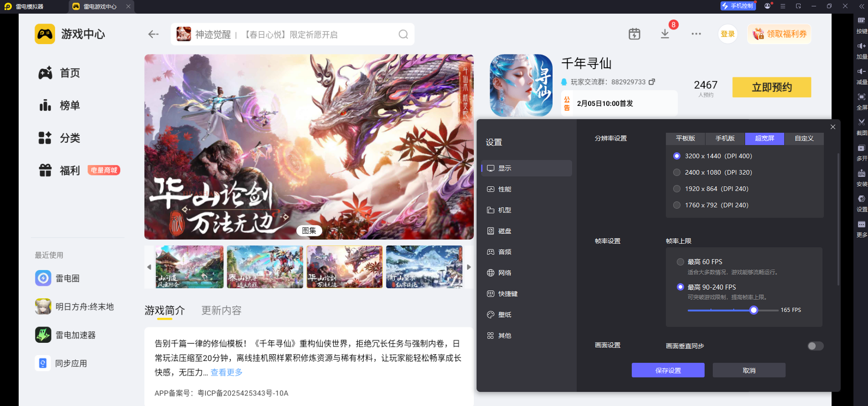The width and height of the screenshot is (868, 406).
Task: Switch to the 平板版 resolution tab
Action: tap(685, 138)
